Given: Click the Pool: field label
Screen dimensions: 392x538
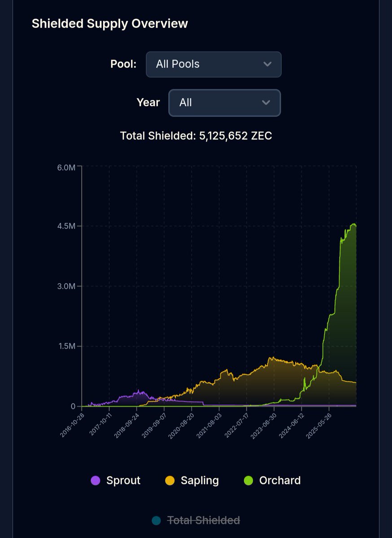Looking at the screenshot, I should click(x=123, y=64).
